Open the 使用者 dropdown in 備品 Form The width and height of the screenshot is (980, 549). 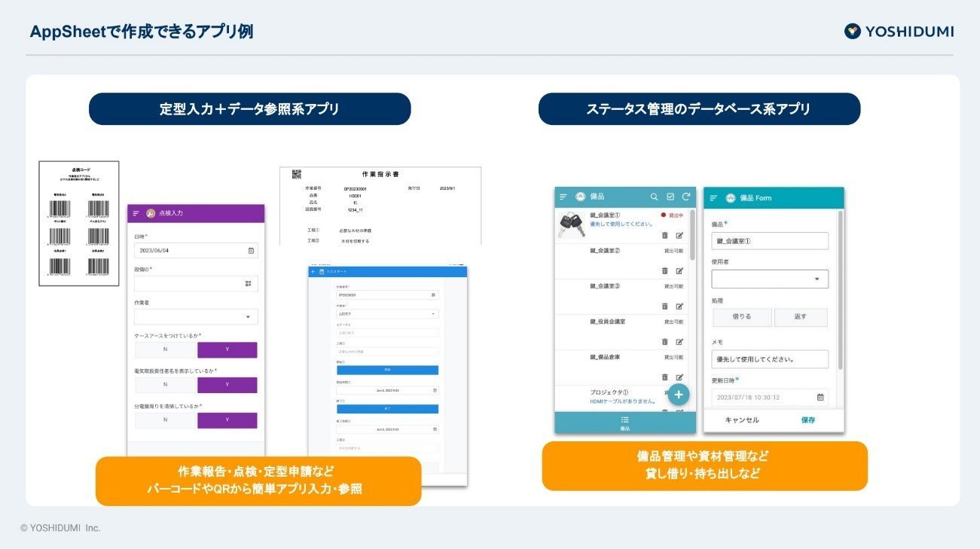pyautogui.click(x=770, y=279)
